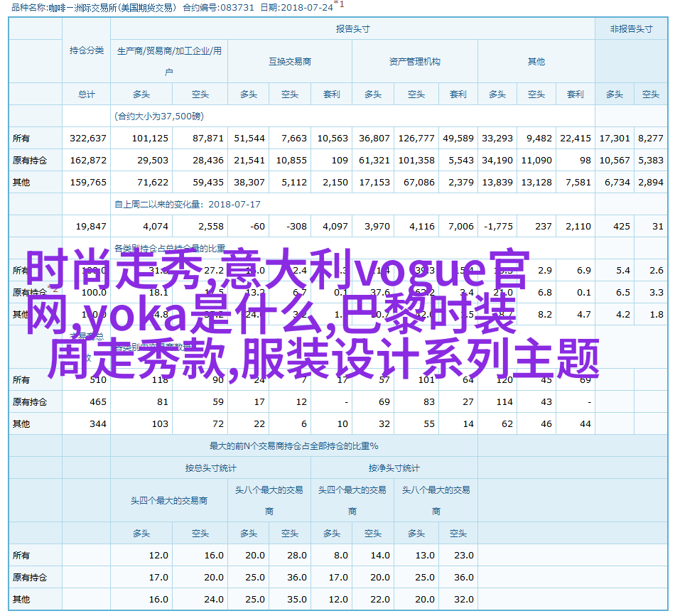Select the 总计 column header
This screenshot has height=616, width=675.
[x=87, y=94]
